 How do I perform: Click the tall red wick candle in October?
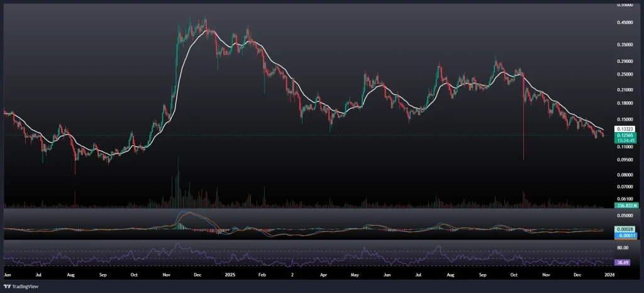tap(523, 126)
